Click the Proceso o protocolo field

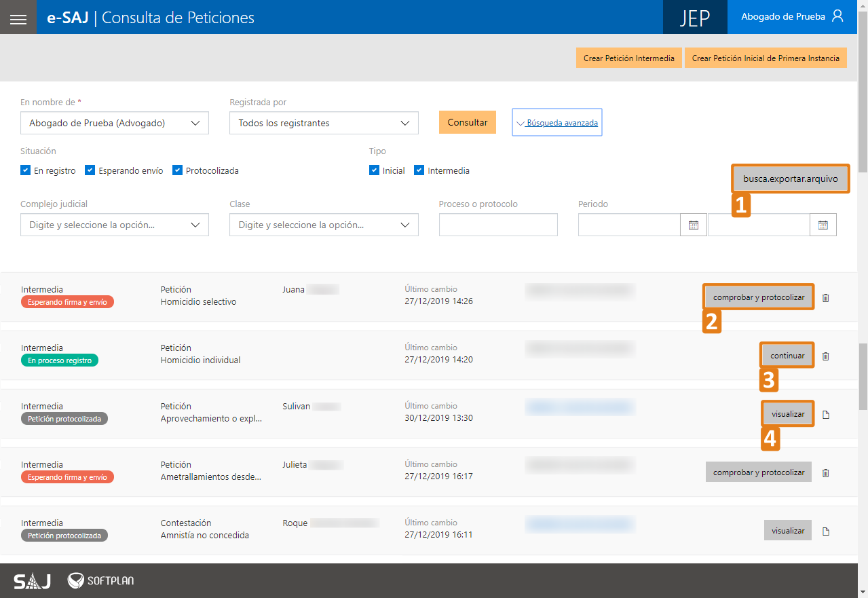tap(498, 225)
